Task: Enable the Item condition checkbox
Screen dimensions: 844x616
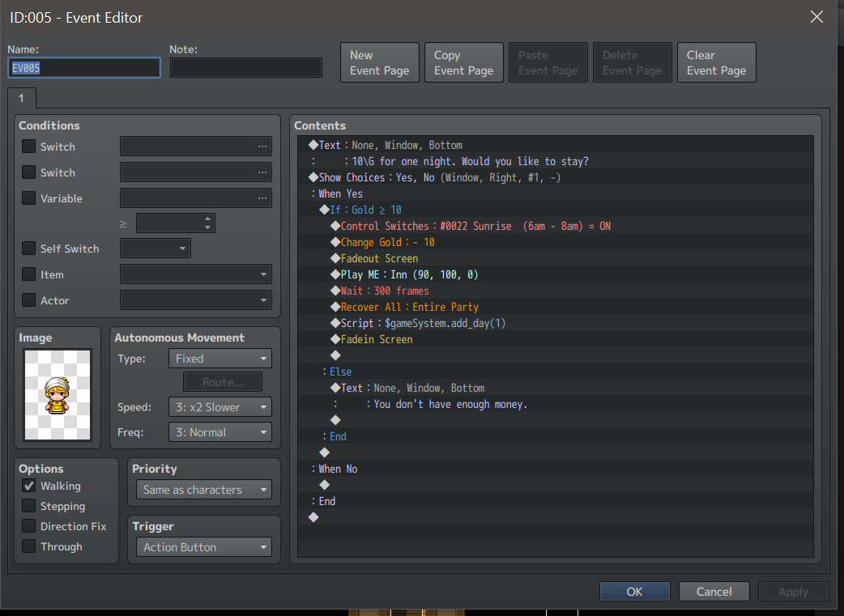Action: (28, 274)
